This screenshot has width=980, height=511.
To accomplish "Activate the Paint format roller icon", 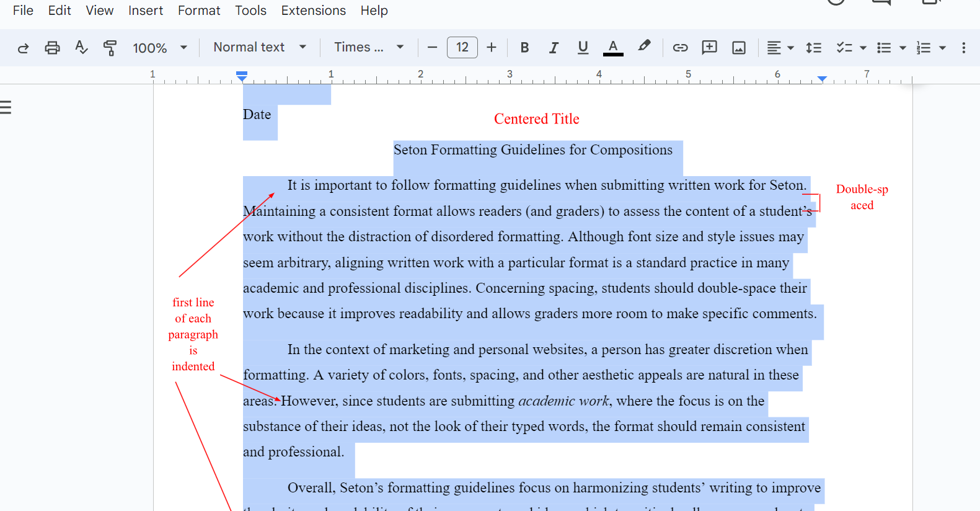I will (x=110, y=48).
